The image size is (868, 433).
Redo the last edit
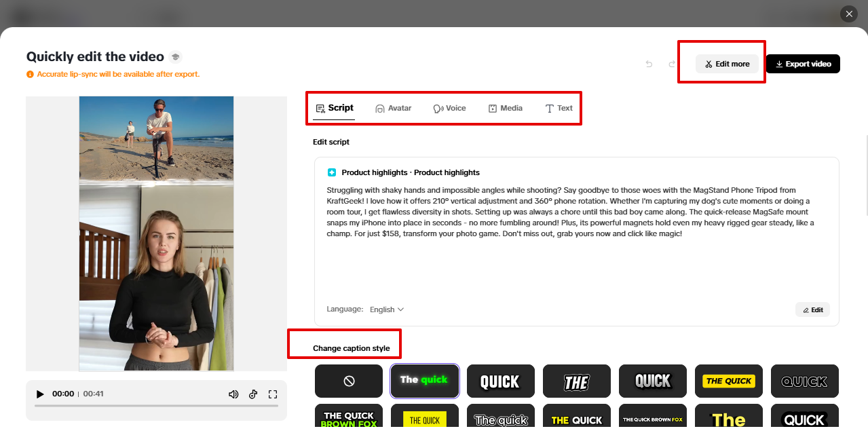(x=672, y=64)
